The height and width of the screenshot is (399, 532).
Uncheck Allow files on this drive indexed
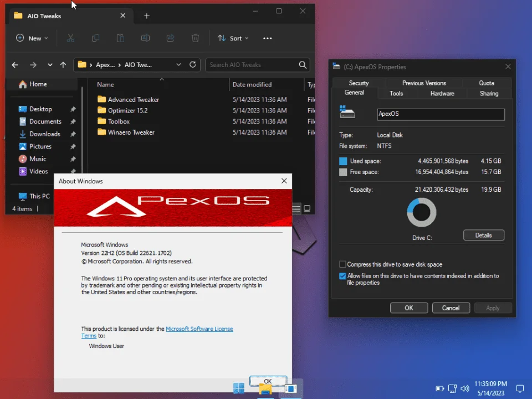click(342, 276)
